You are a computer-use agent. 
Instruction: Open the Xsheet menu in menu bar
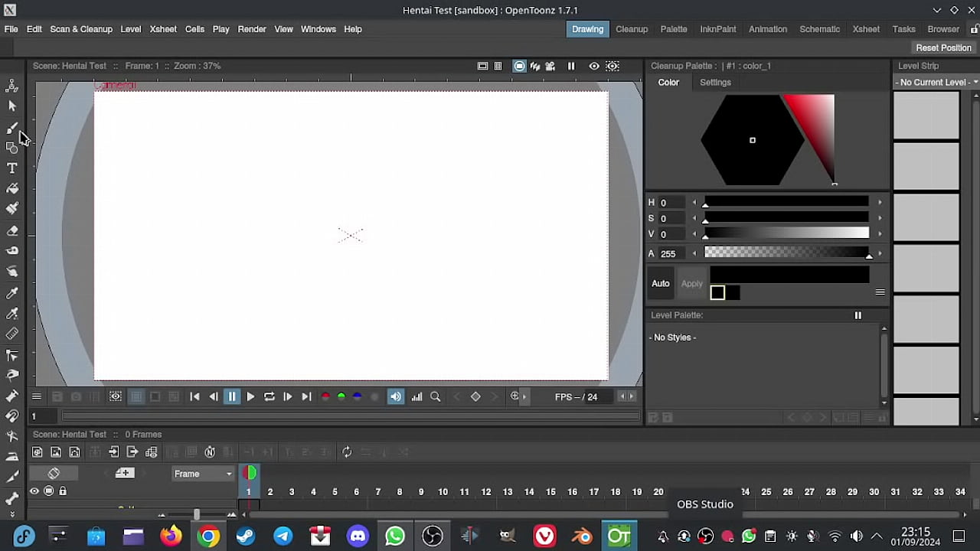tap(163, 29)
